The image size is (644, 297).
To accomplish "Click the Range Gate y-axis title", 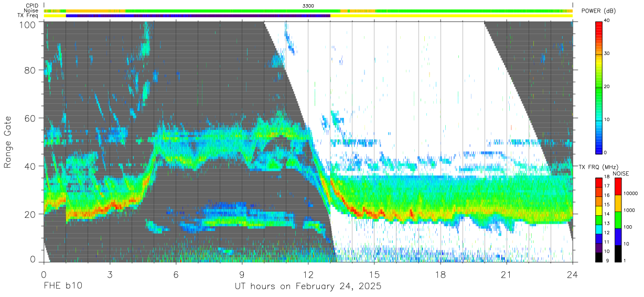I will pos(8,142).
